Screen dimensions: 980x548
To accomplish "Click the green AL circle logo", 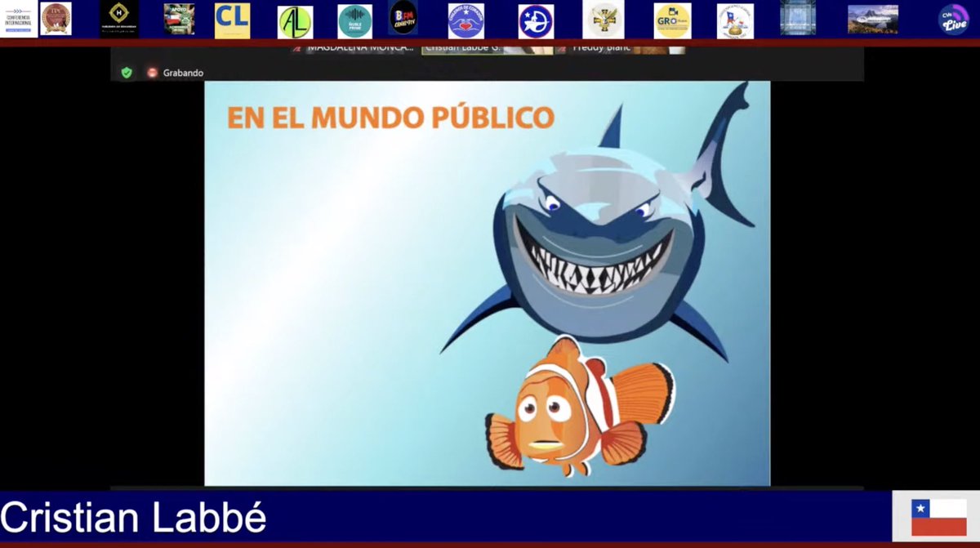I will pyautogui.click(x=295, y=22).
